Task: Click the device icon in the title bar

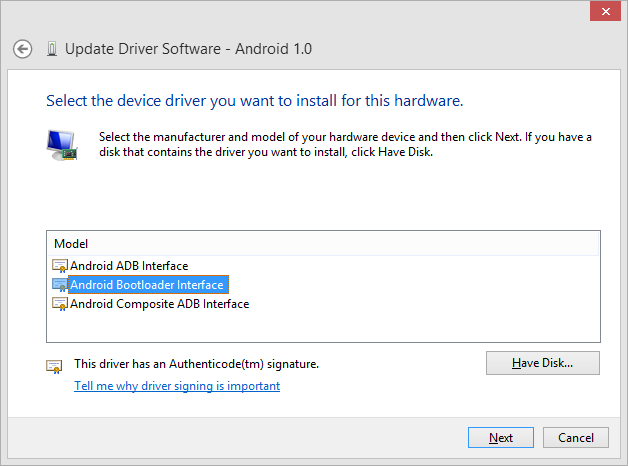Action: (52, 48)
